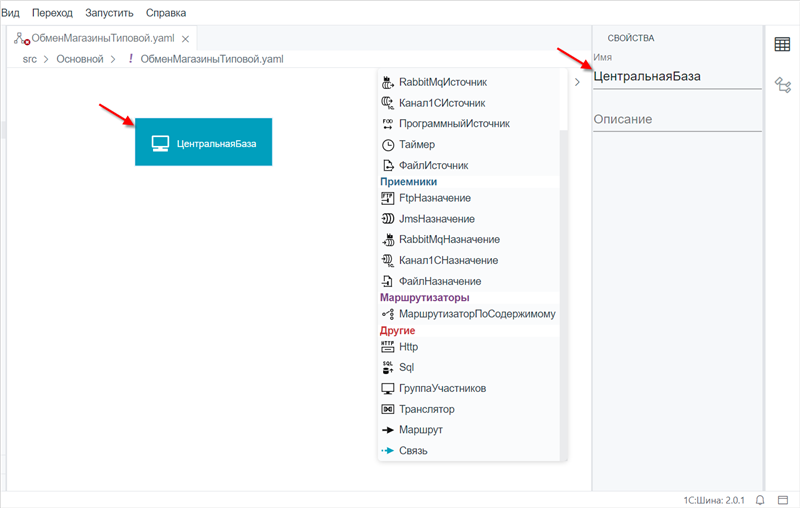The width and height of the screenshot is (800, 508).
Task: Switch to the ОбменМагазиныТиповой.yaml tab
Action: pyautogui.click(x=103, y=38)
